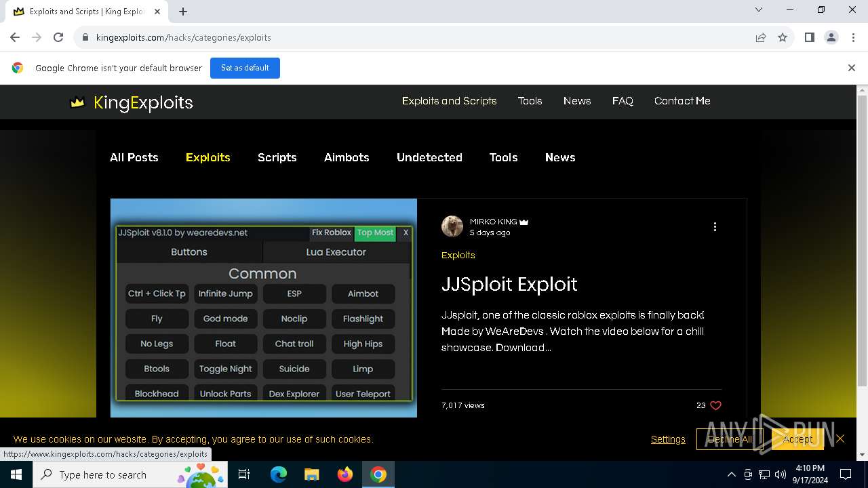868x488 pixels.
Task: Launch Firefox from the taskbar
Action: (345, 474)
